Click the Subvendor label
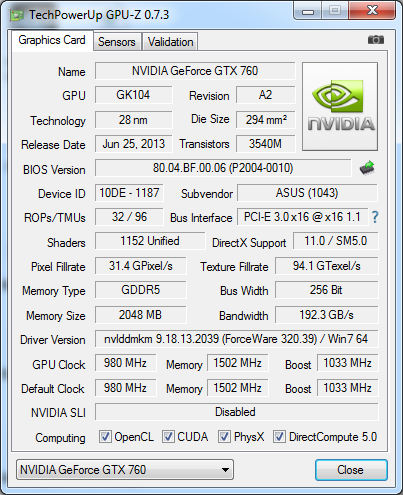The image size is (403, 495). tap(207, 194)
